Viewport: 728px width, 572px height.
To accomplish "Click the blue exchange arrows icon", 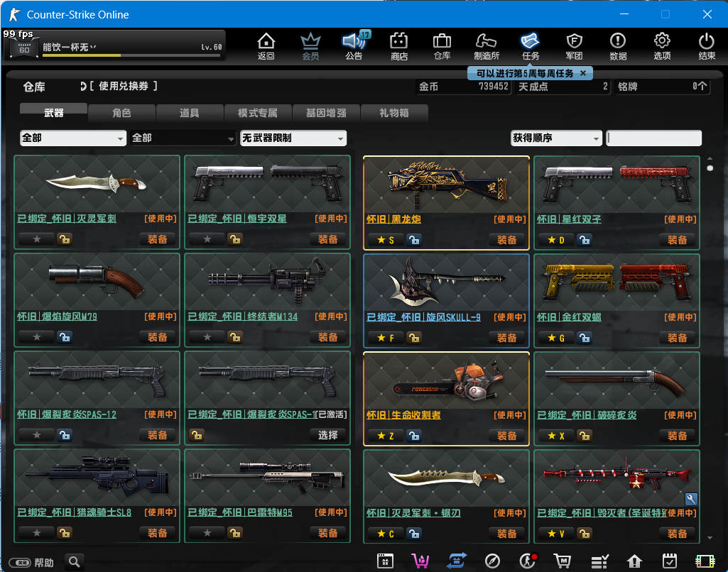I will 457,561.
